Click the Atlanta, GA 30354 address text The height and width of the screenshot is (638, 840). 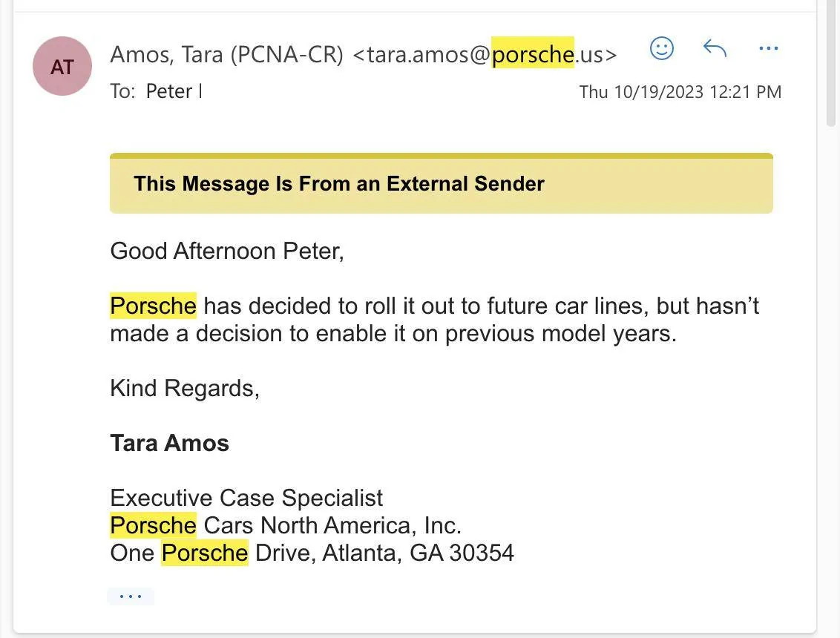(x=418, y=553)
